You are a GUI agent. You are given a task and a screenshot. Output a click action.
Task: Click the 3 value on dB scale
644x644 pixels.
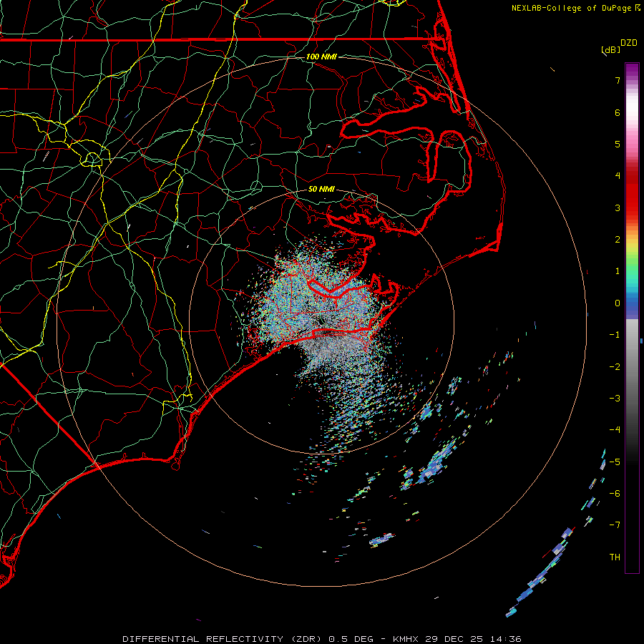[x=618, y=208]
